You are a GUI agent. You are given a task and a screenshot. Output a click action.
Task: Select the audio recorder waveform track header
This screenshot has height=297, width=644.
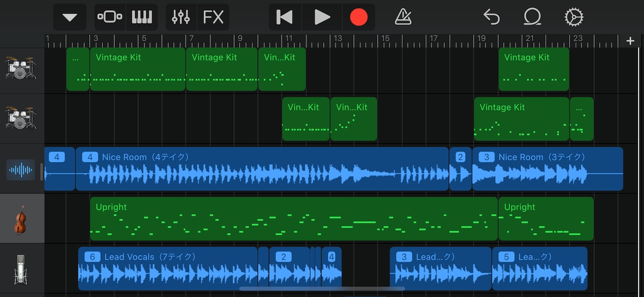pos(21,170)
